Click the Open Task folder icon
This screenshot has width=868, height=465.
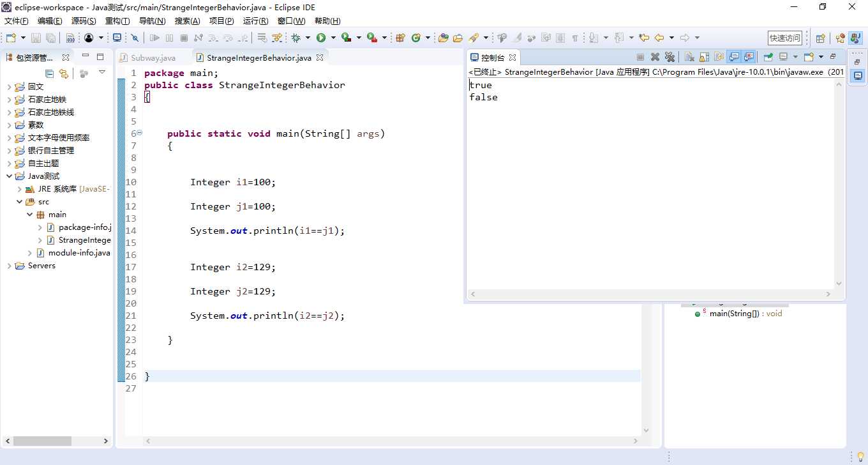pos(458,38)
